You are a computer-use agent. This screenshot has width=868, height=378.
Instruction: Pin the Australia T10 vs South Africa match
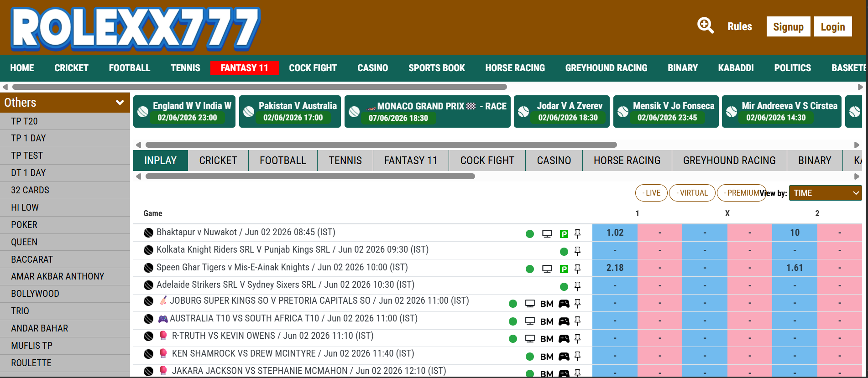[x=577, y=321]
